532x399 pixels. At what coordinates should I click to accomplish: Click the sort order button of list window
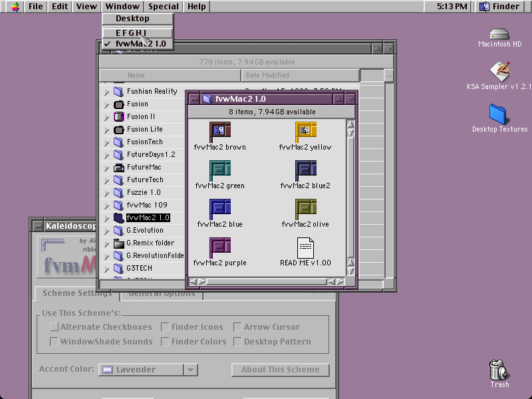[389, 75]
